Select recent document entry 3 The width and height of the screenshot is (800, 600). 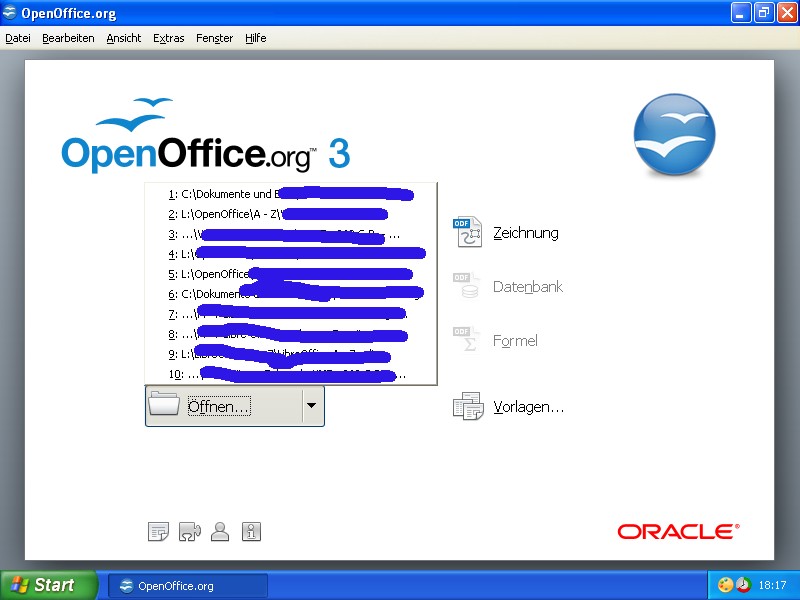pos(291,234)
